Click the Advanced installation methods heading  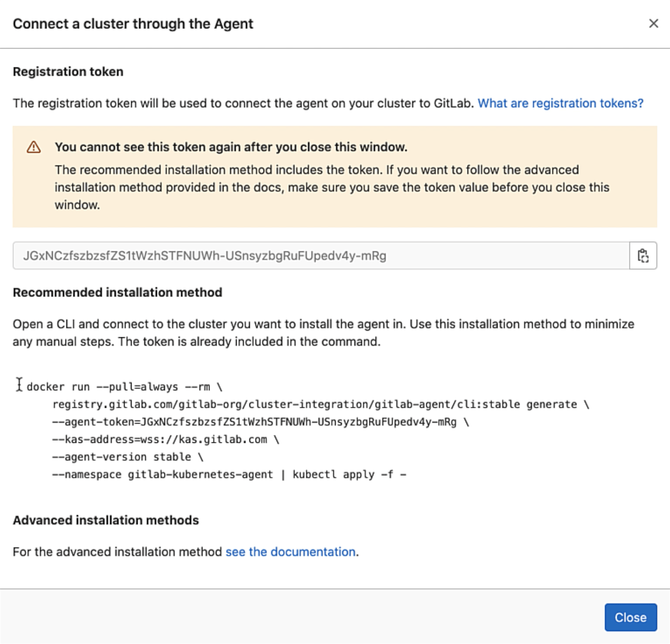pyautogui.click(x=107, y=520)
